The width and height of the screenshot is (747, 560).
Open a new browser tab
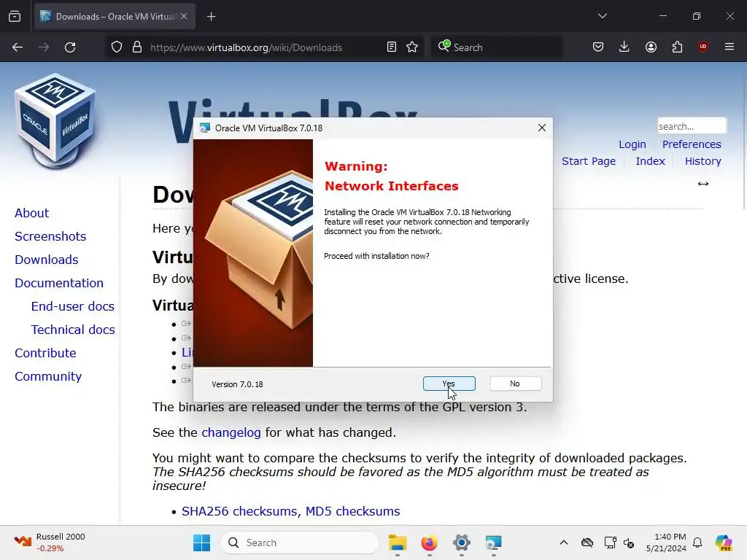click(212, 17)
